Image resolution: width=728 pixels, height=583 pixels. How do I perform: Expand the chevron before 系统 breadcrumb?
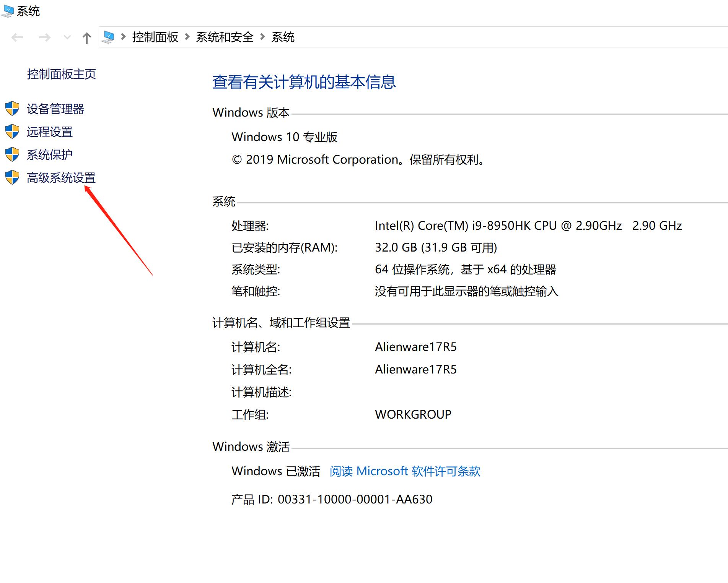point(262,37)
